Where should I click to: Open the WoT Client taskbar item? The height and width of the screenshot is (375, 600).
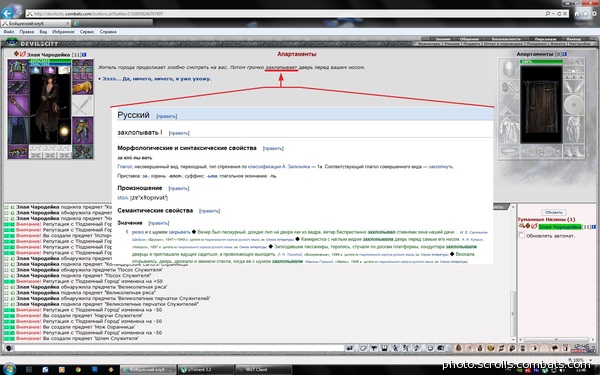(263, 369)
